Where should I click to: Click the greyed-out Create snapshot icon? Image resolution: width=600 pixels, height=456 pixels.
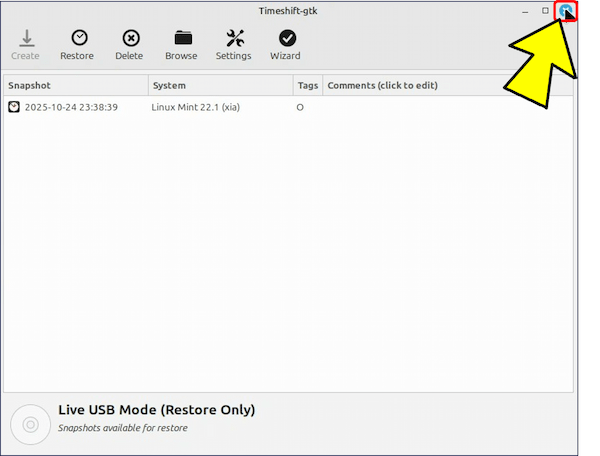[25, 39]
